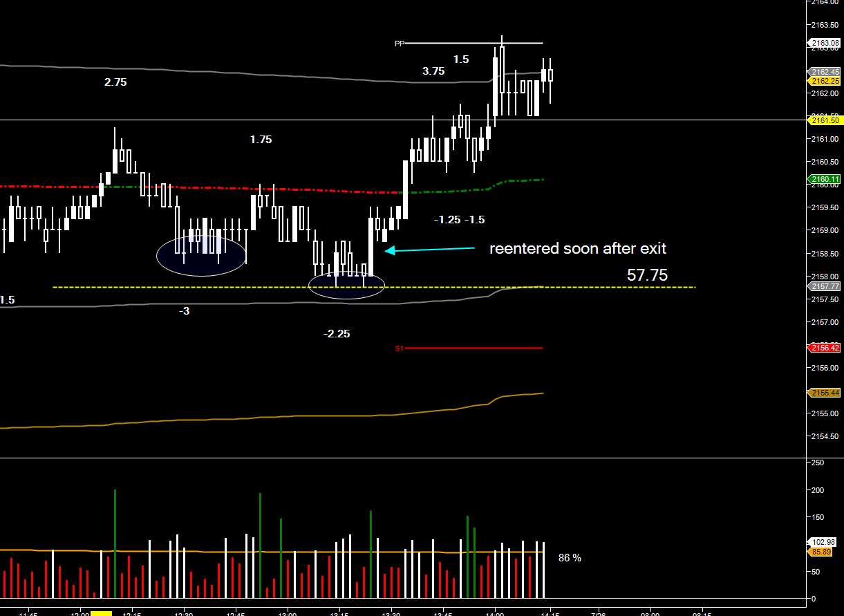Click the white PP pivot line
This screenshot has width=844, height=616.
pos(473,44)
